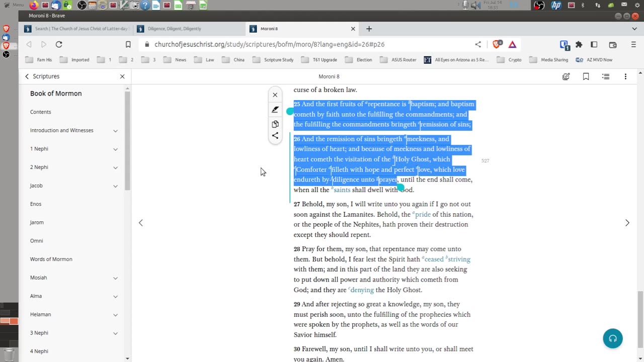This screenshot has width=644, height=362.
Task: Share the selected verses
Action: 275,136
